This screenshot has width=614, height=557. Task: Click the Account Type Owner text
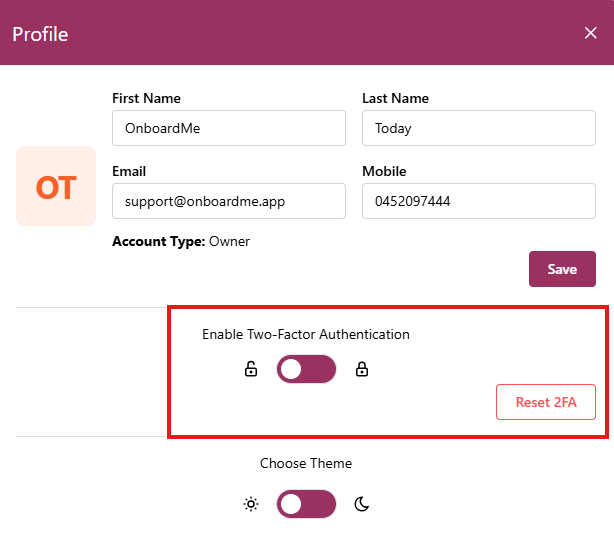click(181, 241)
